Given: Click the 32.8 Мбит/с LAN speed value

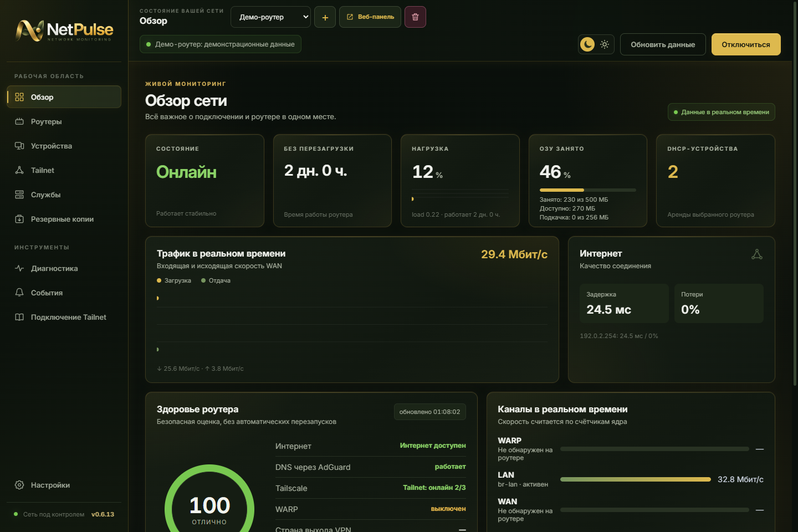Looking at the screenshot, I should pos(740,479).
